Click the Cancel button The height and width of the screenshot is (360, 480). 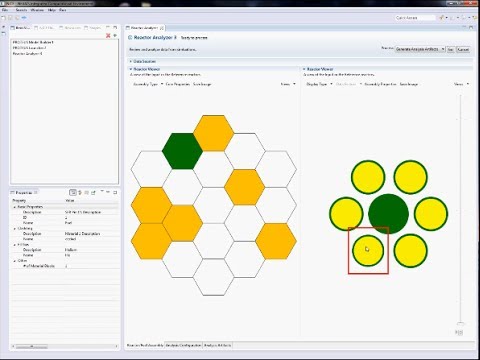(x=463, y=49)
